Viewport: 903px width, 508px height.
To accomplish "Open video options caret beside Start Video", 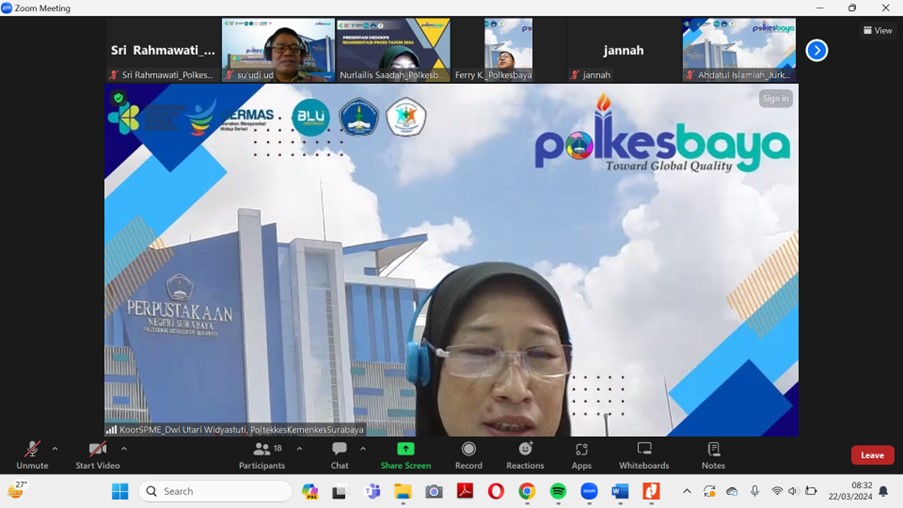I will 124,449.
